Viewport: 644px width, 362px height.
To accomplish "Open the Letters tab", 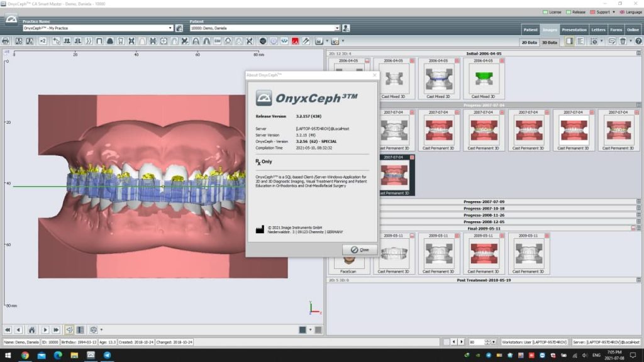I will pyautogui.click(x=598, y=30).
